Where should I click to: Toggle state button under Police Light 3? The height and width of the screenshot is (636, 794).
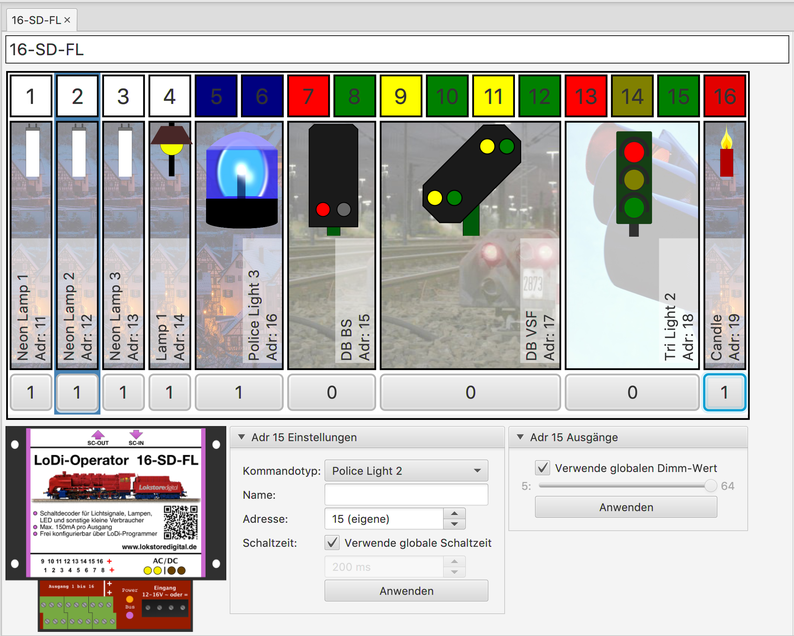(x=239, y=392)
